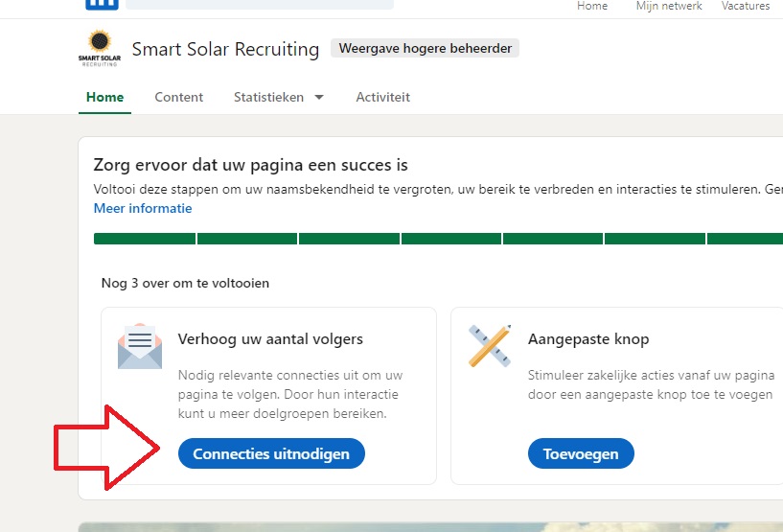This screenshot has height=532, width=783.
Task: Click the Weergave hogere beheerder badge
Action: [x=425, y=48]
